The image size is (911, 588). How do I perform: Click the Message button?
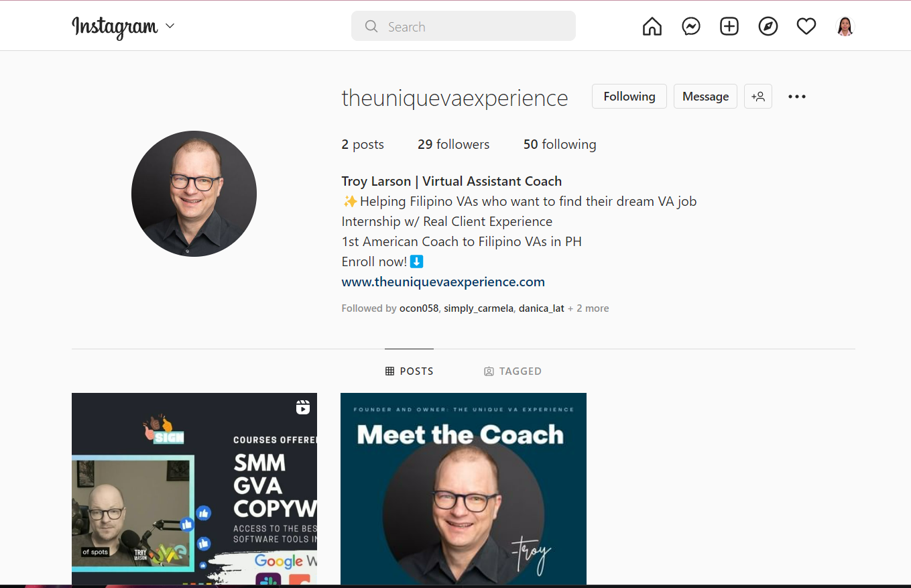[x=705, y=97]
